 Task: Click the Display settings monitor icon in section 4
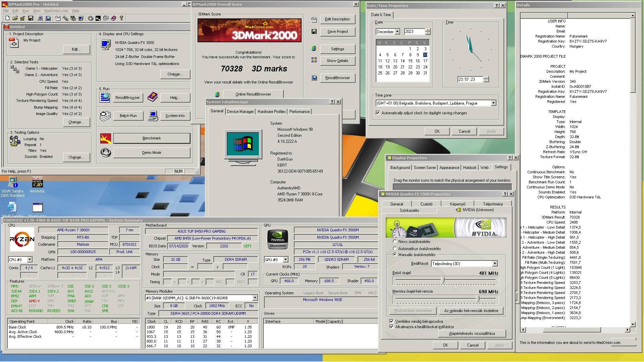(x=106, y=45)
